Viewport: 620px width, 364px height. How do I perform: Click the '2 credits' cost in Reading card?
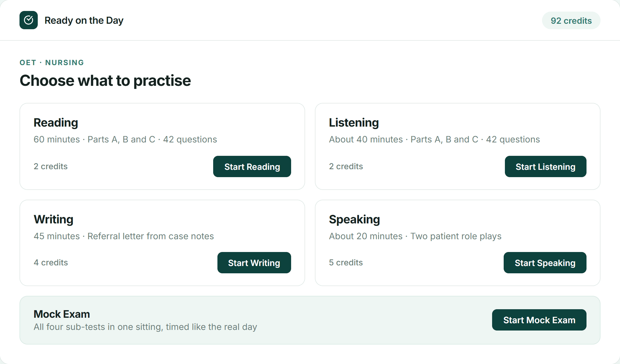[x=51, y=166]
